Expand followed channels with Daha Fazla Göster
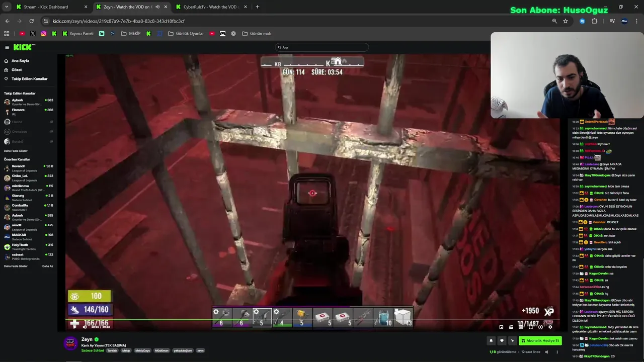The width and height of the screenshot is (644, 362). pyautogui.click(x=16, y=151)
